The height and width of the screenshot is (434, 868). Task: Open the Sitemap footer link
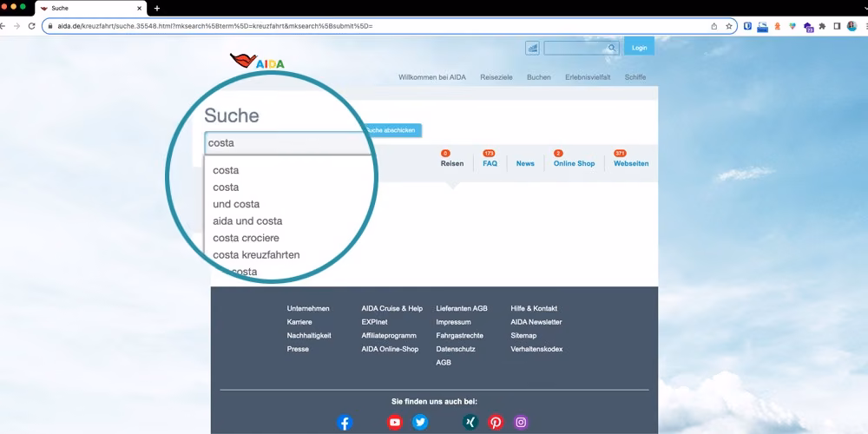point(523,335)
